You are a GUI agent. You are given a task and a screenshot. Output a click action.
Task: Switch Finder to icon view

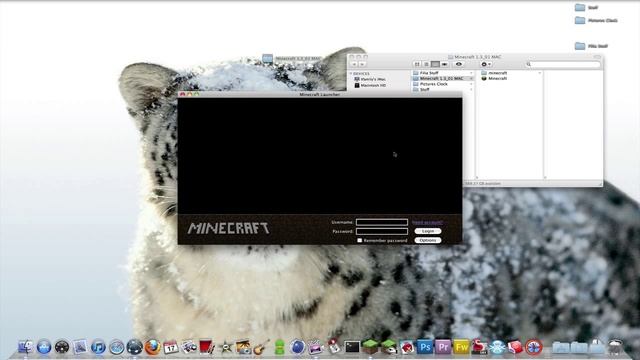click(417, 64)
